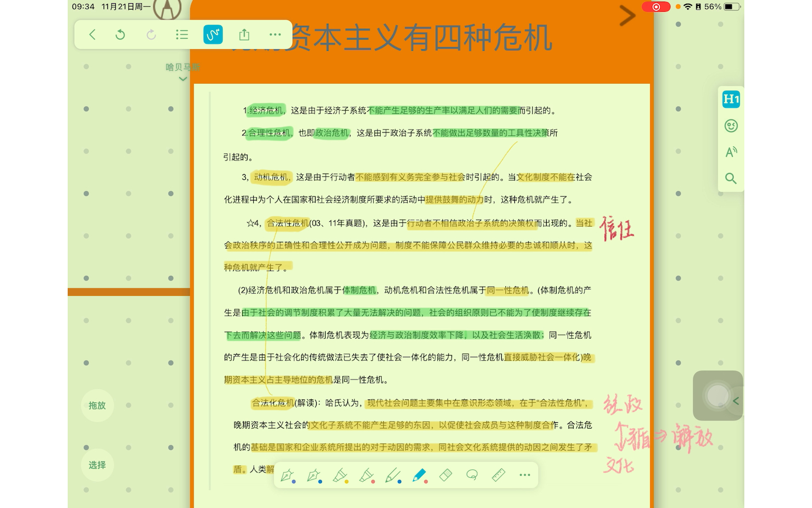Pick the active blue pencil with pink dot
Viewport: 812px width, 508px height.
420,475
